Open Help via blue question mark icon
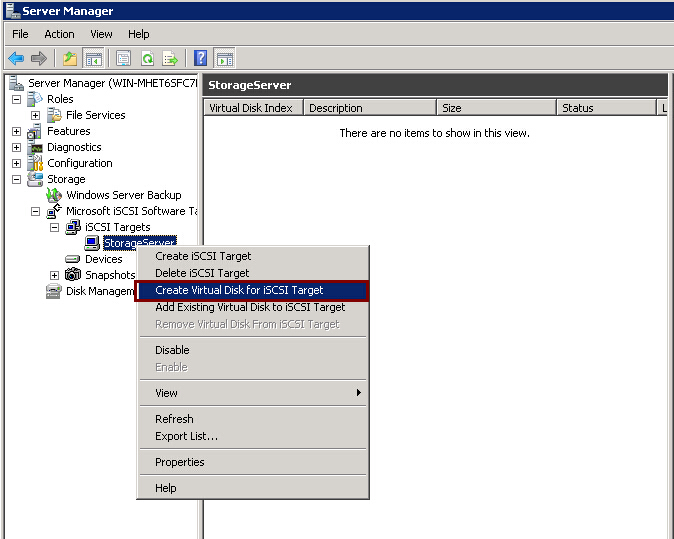 (x=201, y=58)
